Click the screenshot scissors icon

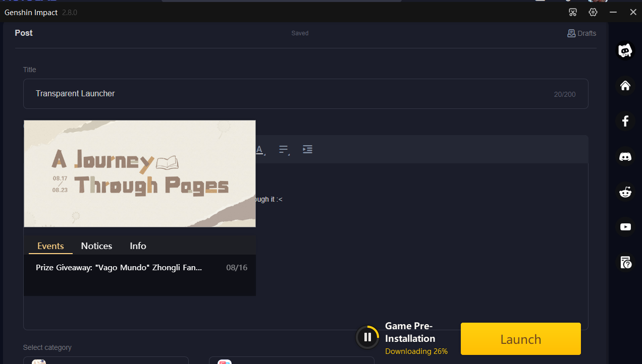click(572, 12)
